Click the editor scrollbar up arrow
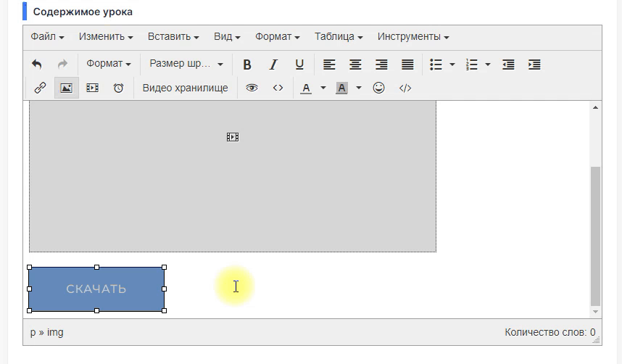Viewport: 622px width, 364px height. pyautogui.click(x=595, y=107)
